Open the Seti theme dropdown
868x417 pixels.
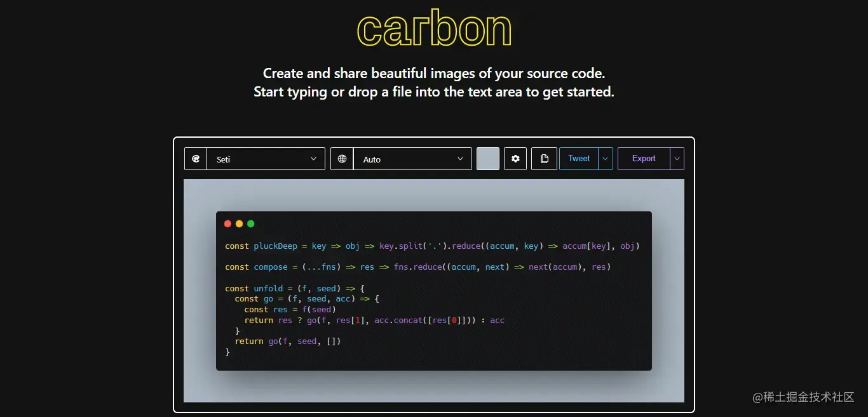coord(266,159)
